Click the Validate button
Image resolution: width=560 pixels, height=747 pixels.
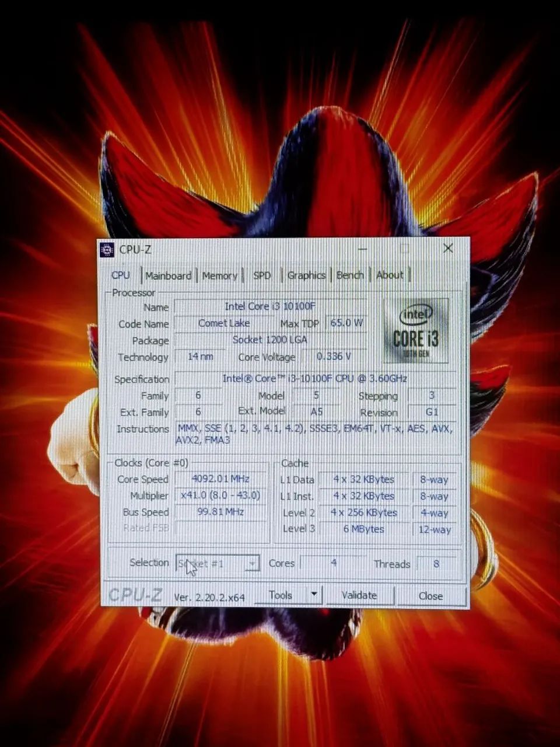[359, 595]
